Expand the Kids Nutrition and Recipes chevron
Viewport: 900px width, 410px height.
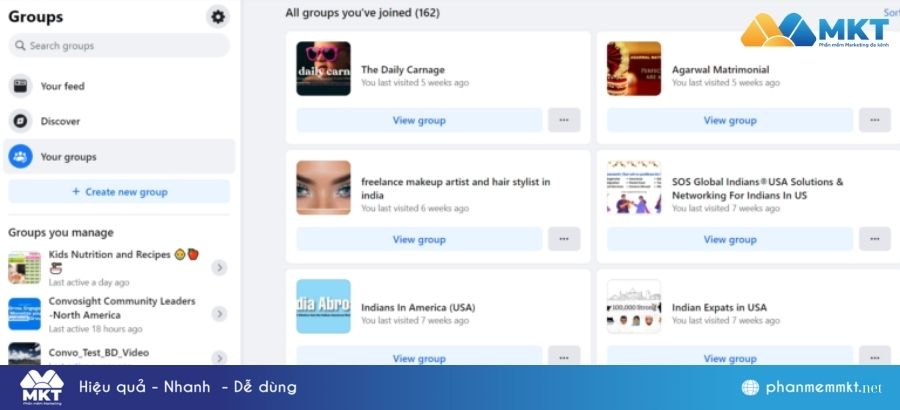pos(219,268)
